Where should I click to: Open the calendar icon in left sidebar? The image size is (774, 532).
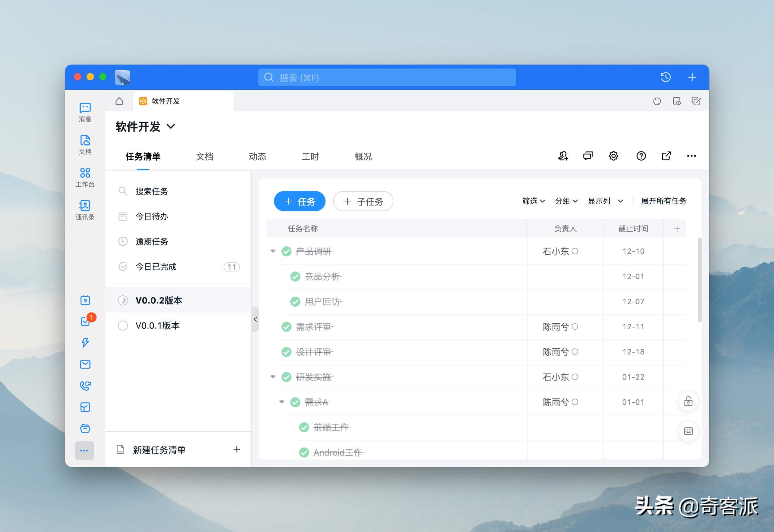pos(85,300)
